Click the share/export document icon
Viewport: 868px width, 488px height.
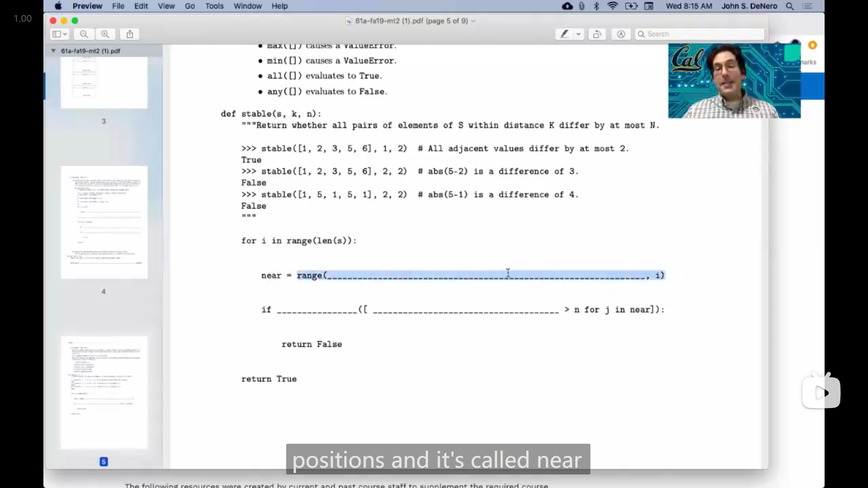130,34
